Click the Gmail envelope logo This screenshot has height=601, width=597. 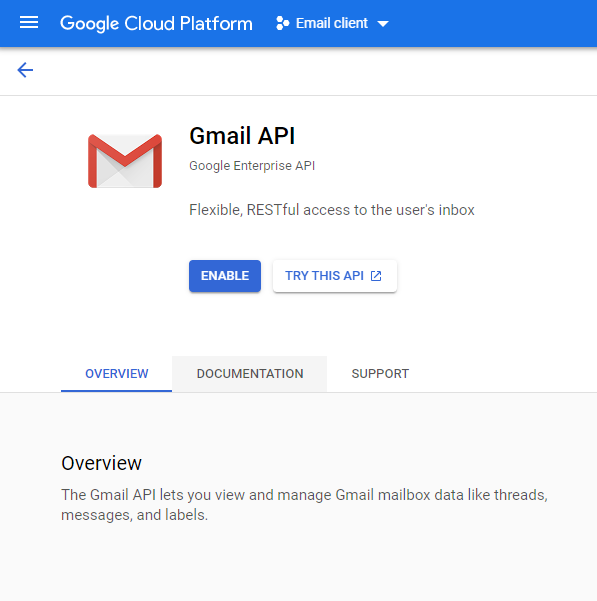(x=125, y=161)
